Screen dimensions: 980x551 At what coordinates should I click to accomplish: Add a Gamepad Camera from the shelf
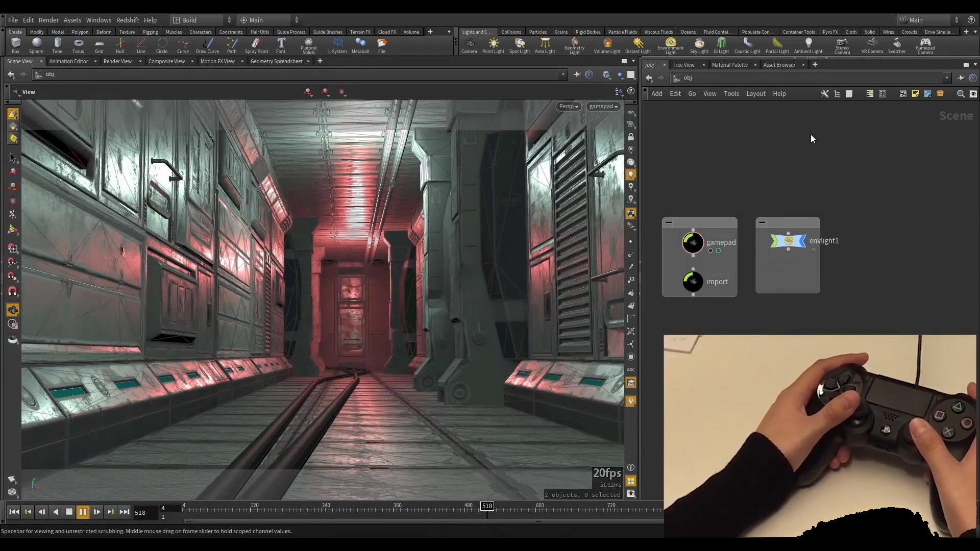coord(926,46)
